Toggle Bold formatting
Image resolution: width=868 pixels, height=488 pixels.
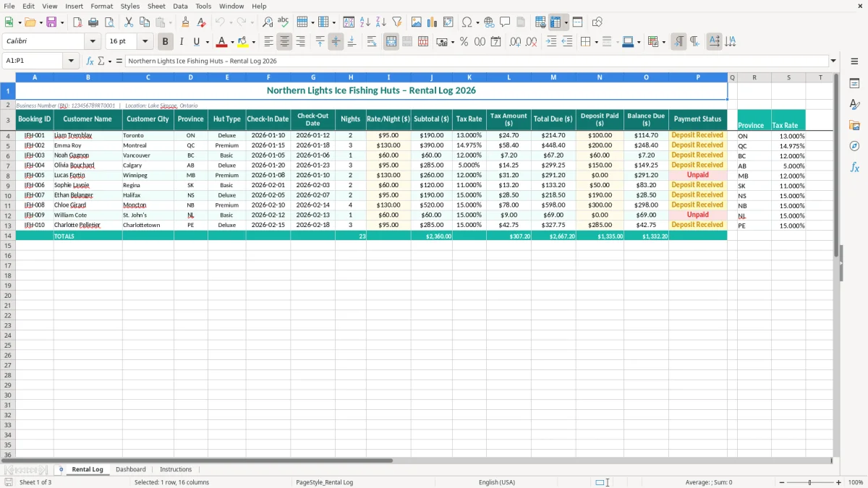click(x=166, y=42)
